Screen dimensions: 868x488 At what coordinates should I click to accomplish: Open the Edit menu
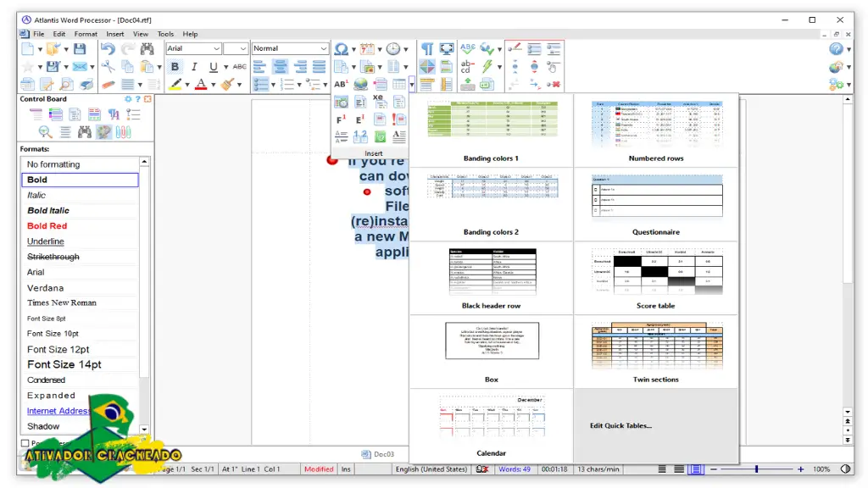coord(59,34)
